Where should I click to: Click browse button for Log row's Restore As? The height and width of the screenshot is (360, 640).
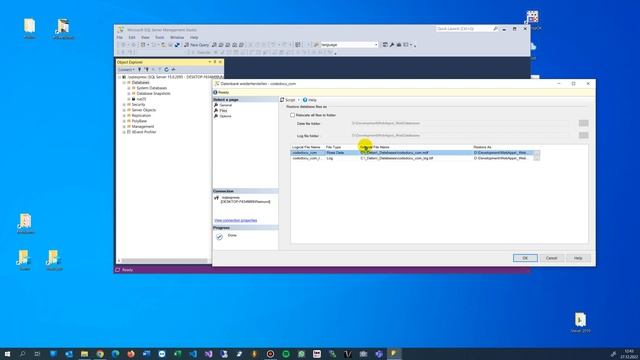click(x=537, y=158)
